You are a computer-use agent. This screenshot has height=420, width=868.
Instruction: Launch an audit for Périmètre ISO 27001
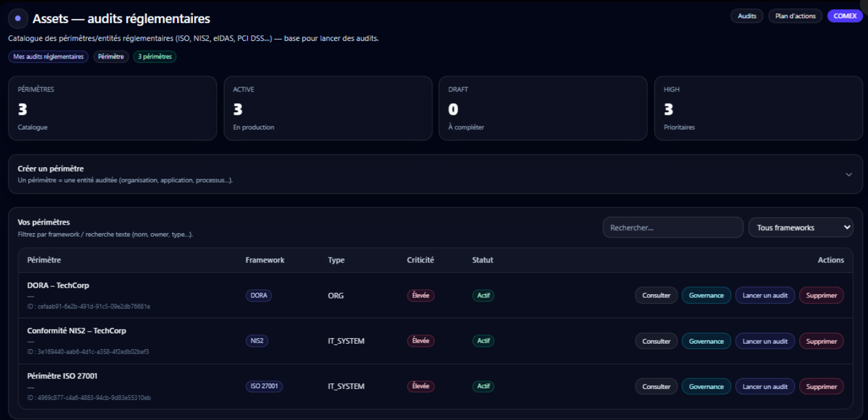coord(765,386)
